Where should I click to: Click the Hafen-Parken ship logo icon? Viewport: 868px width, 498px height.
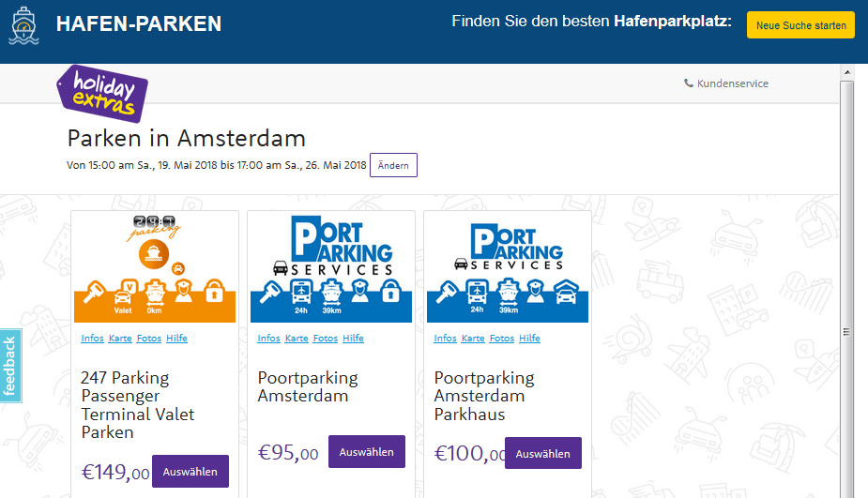23,25
